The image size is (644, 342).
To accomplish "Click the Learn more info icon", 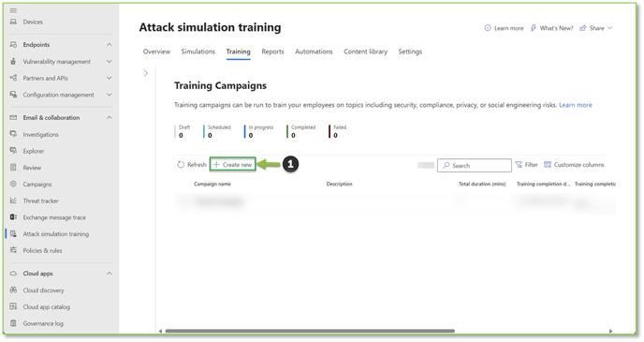I will tap(488, 28).
